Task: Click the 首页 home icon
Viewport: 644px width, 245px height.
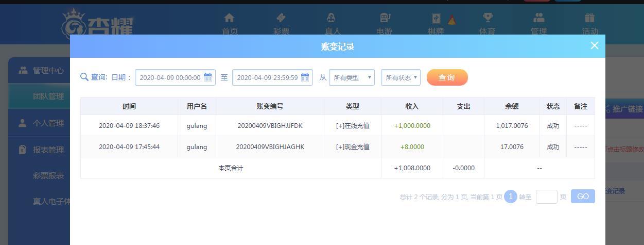Action: tap(230, 19)
